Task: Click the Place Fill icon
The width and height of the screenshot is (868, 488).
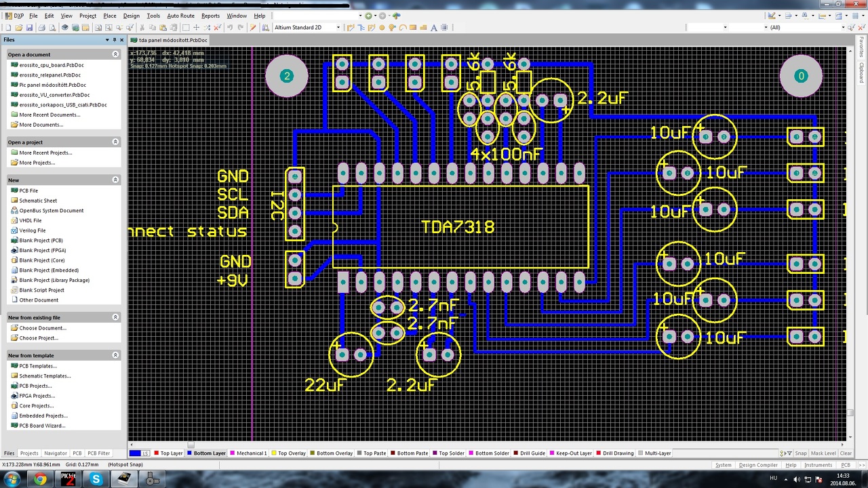Action: (413, 27)
